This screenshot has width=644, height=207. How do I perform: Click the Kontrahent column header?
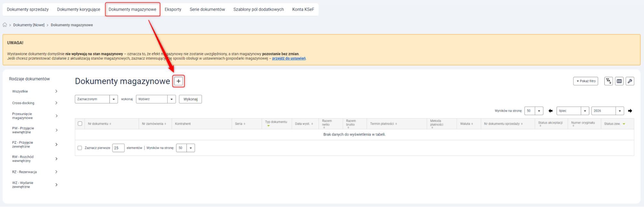(x=183, y=124)
